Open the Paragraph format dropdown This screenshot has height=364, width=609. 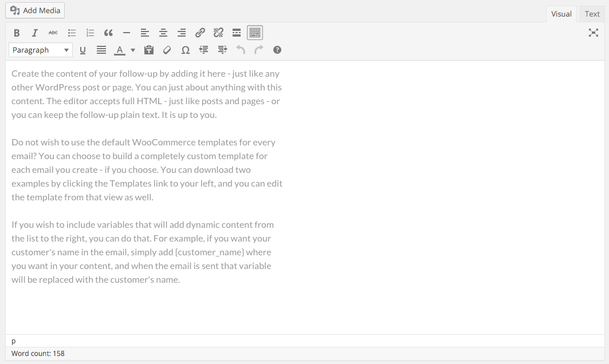pos(41,50)
